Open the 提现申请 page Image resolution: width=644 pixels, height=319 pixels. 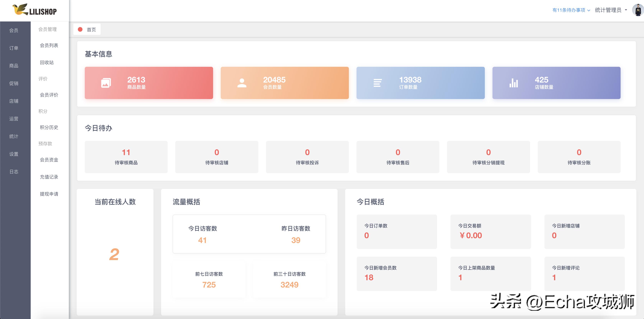pos(49,194)
